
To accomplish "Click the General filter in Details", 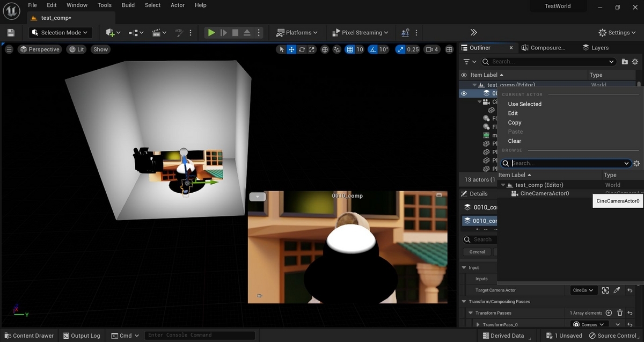I will coord(477,252).
